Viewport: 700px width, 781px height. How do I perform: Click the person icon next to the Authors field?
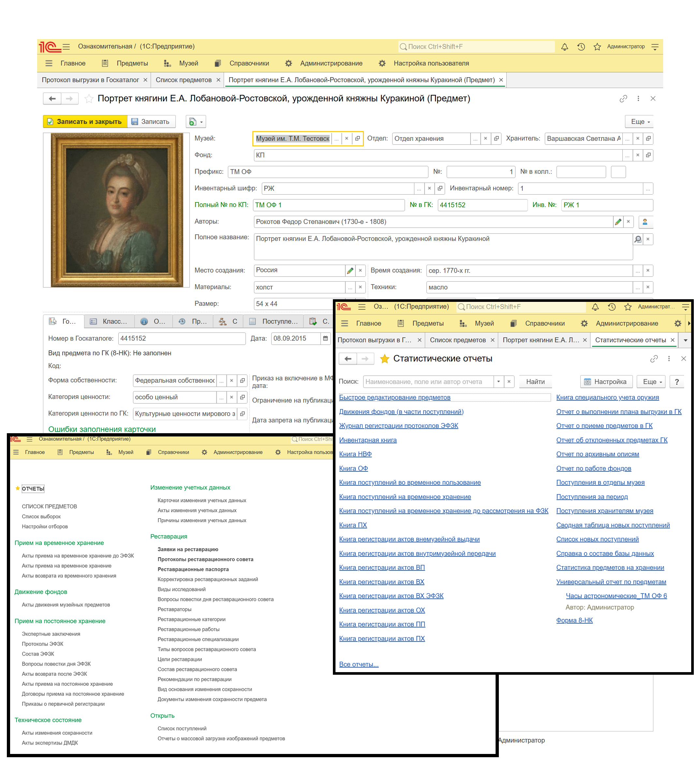[x=645, y=222]
